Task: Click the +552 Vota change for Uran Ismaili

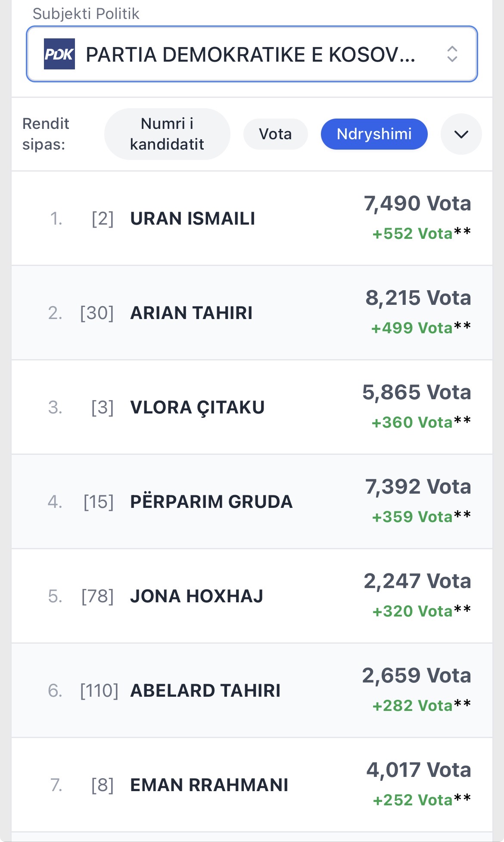Action: coord(412,234)
